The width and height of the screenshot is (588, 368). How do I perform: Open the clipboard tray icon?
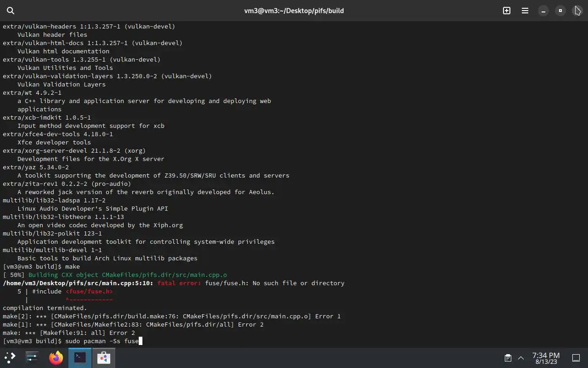(x=508, y=358)
